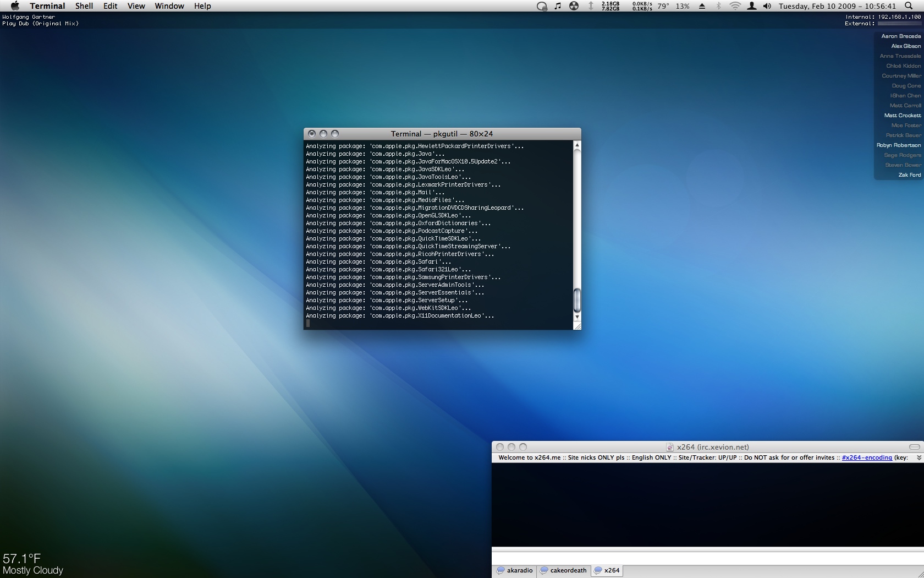
Task: Click the Terminal scrollbar thumb
Action: (x=577, y=300)
